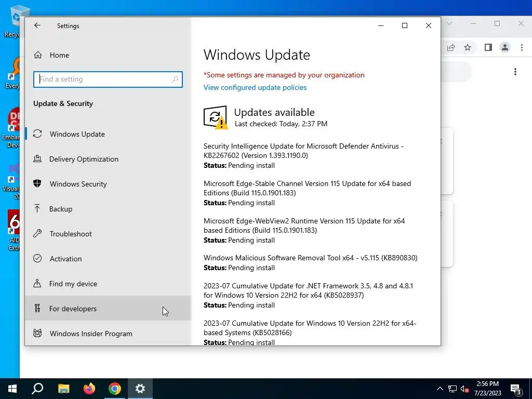Click the Find my device person icon
The image size is (532, 399).
(x=37, y=283)
